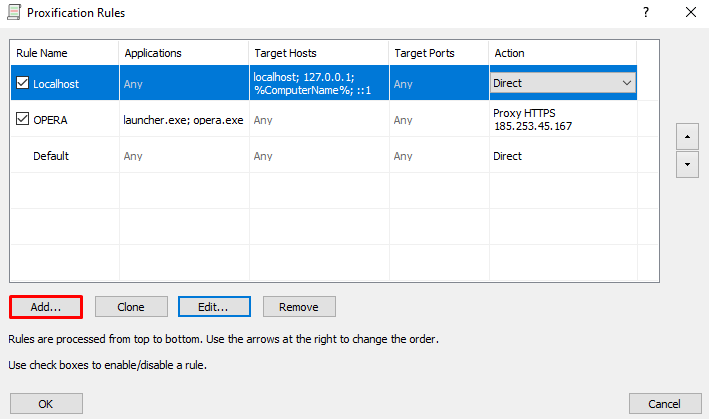
Task: Select the OPERA proxy HTTPS action cell
Action: coord(563,119)
